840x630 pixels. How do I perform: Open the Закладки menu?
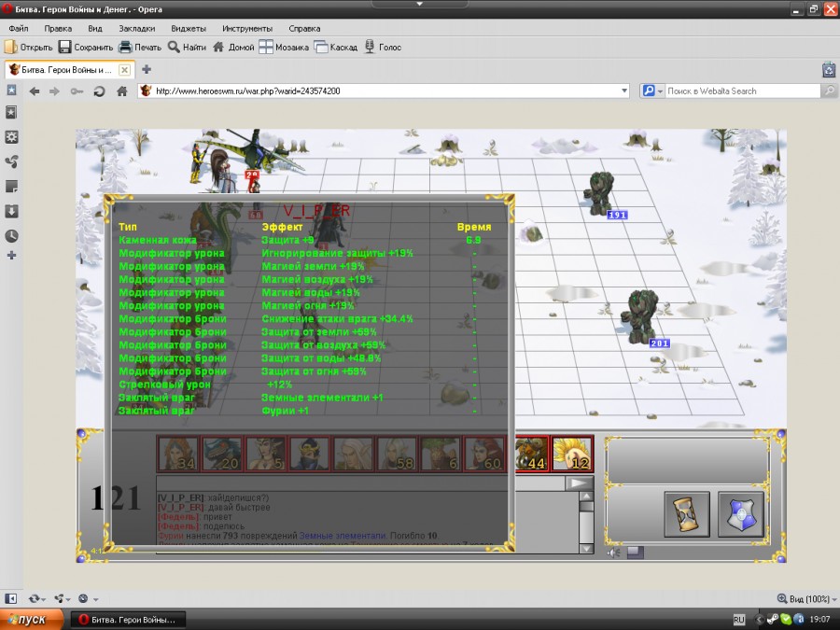pos(136,28)
